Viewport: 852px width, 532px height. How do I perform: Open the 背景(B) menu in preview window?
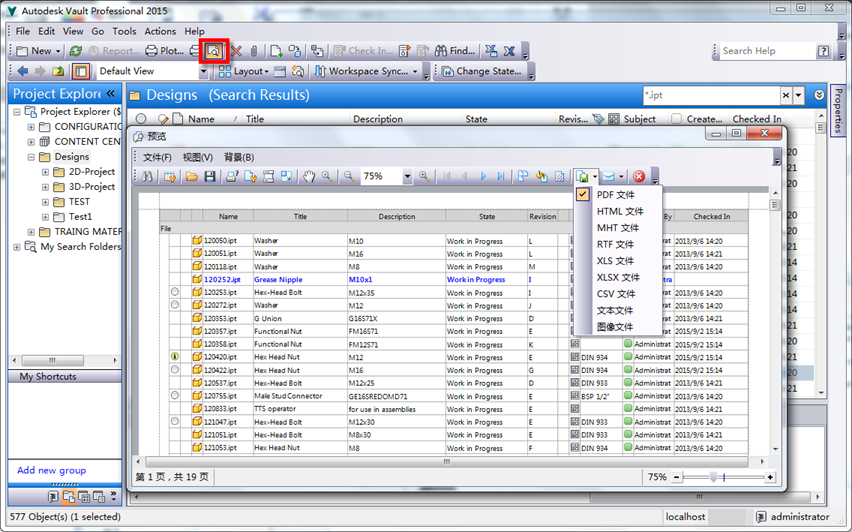pos(239,157)
